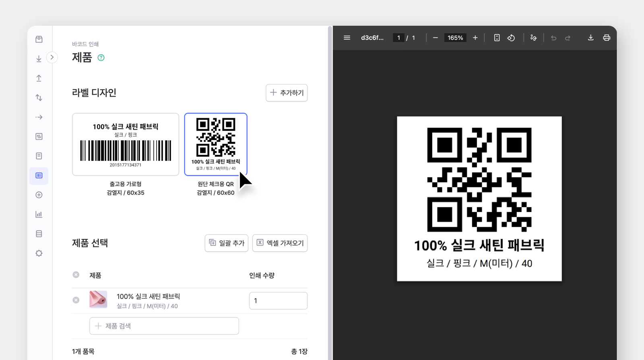This screenshot has width=644, height=360.
Task: Remove all products via header X icon
Action: [x=76, y=275]
